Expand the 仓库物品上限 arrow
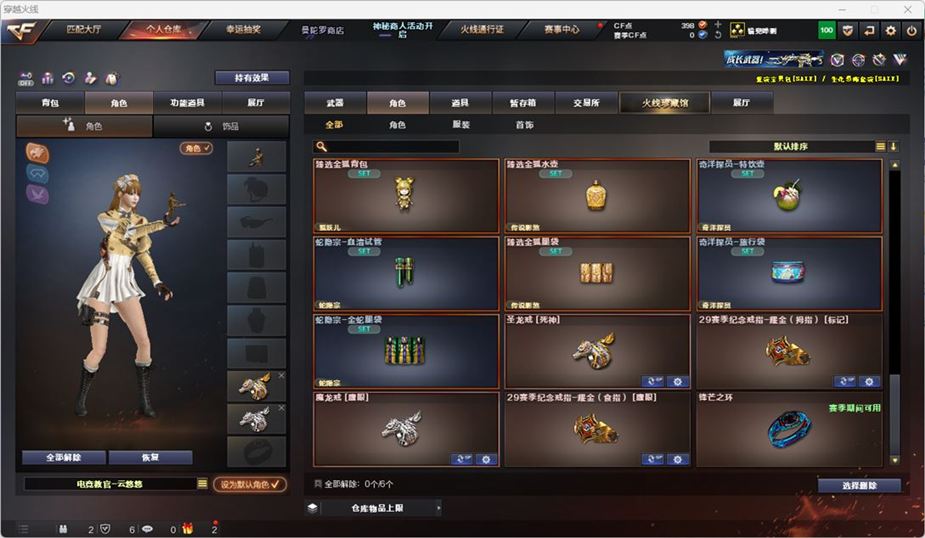 click(438, 507)
